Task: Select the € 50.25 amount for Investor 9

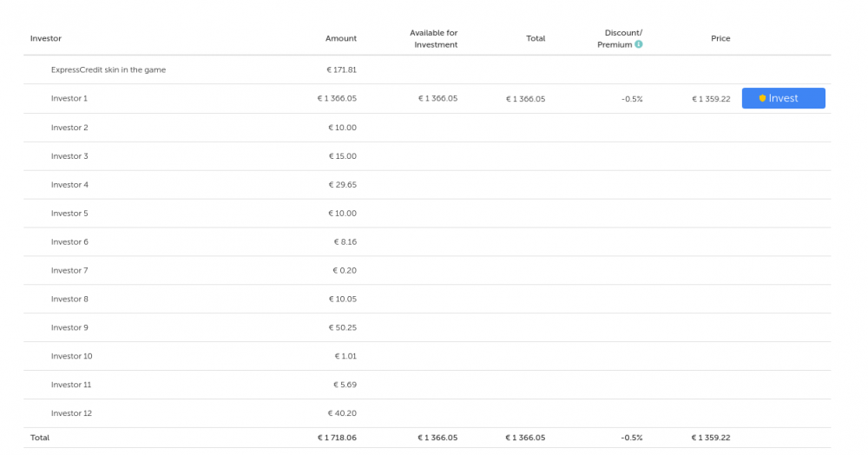Action: click(x=342, y=327)
